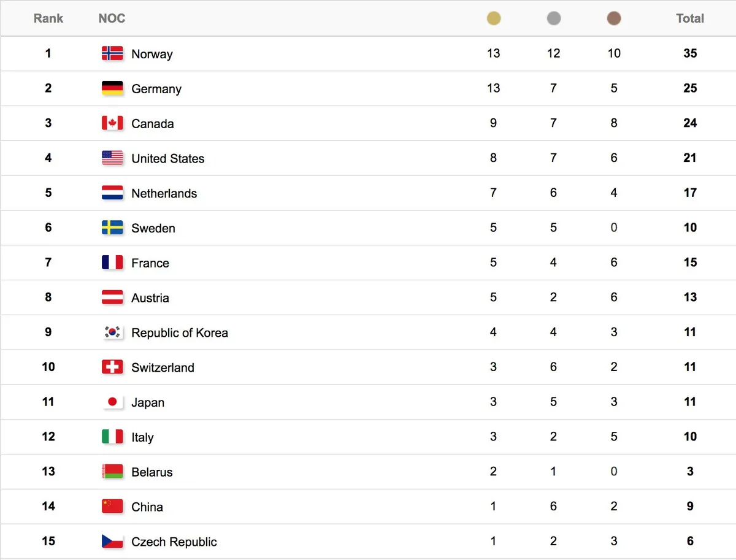Screen dimensions: 736x560
Task: Click the Republic of Korea flag
Action: click(x=112, y=332)
